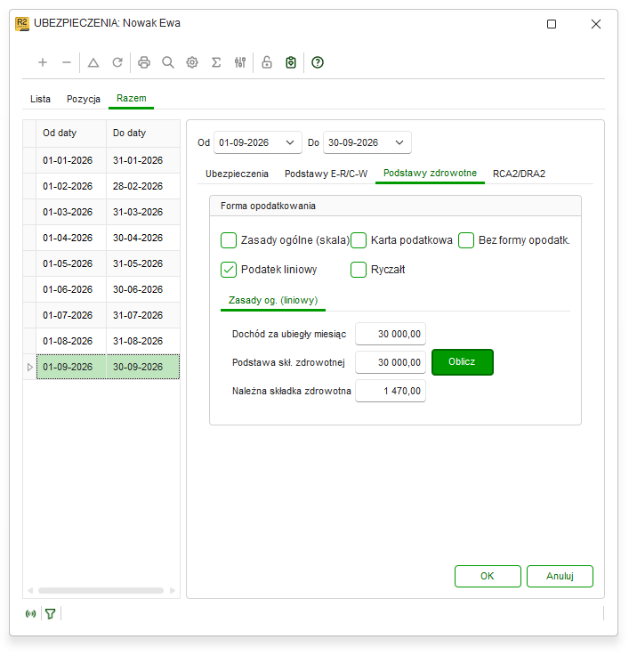Click the R2 application icon in title bar

[22, 23]
